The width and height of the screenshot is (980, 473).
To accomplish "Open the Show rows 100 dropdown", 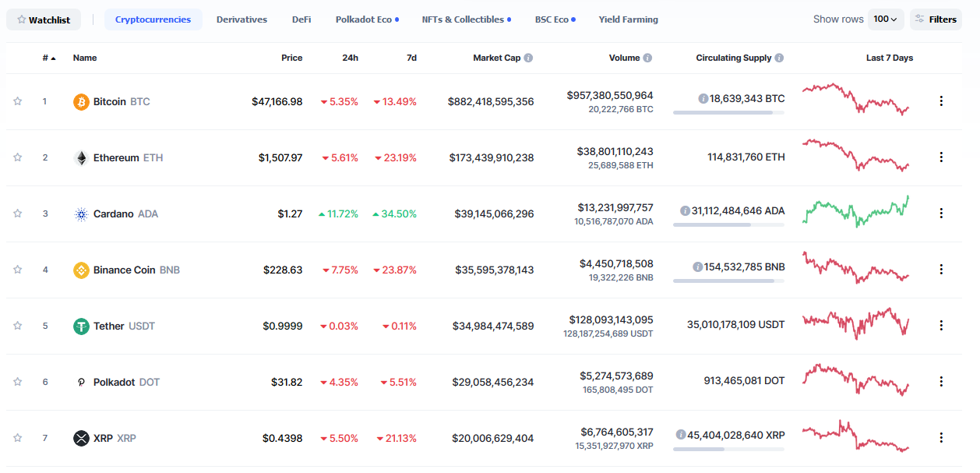I will click(x=886, y=19).
